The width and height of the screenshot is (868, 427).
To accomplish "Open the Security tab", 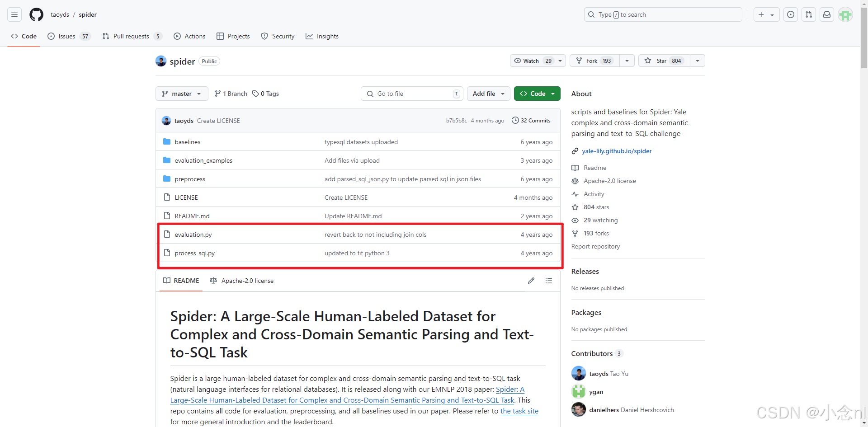I will coord(278,36).
